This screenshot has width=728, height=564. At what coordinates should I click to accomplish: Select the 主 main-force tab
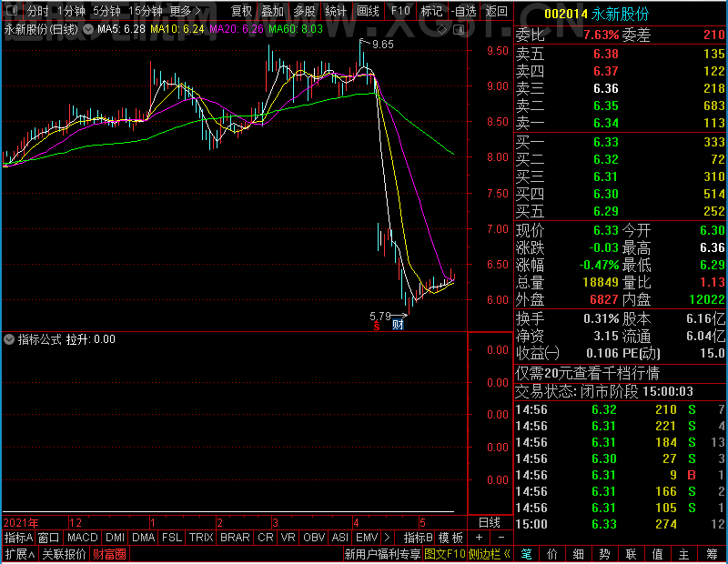tap(684, 554)
